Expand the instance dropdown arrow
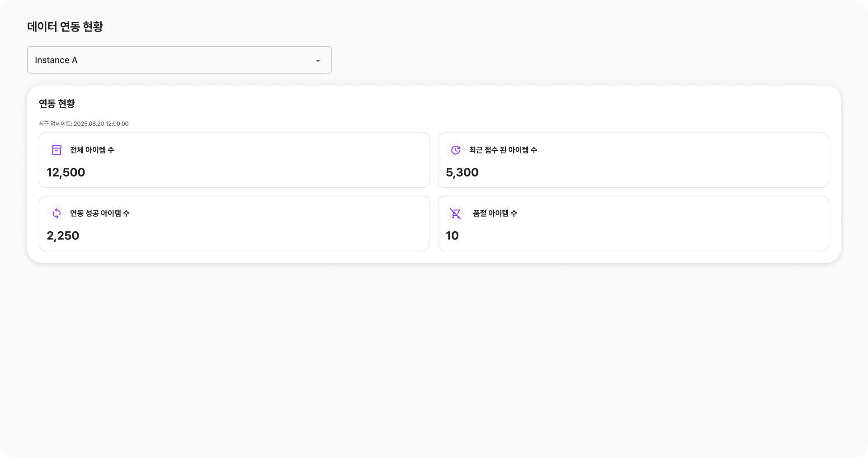This screenshot has width=868, height=458. (x=318, y=61)
